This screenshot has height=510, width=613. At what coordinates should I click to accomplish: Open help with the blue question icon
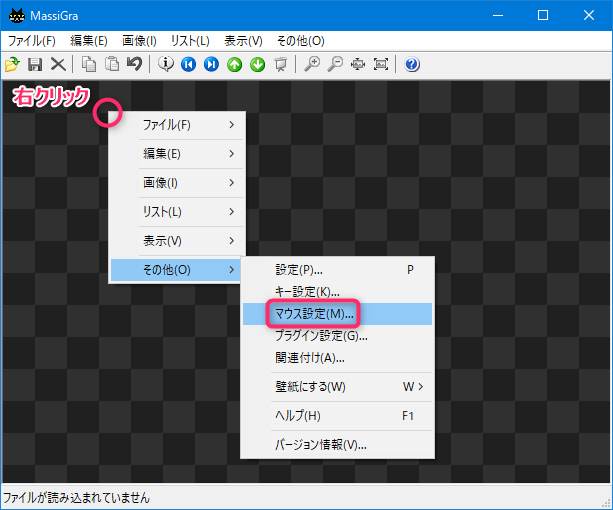pos(412,64)
